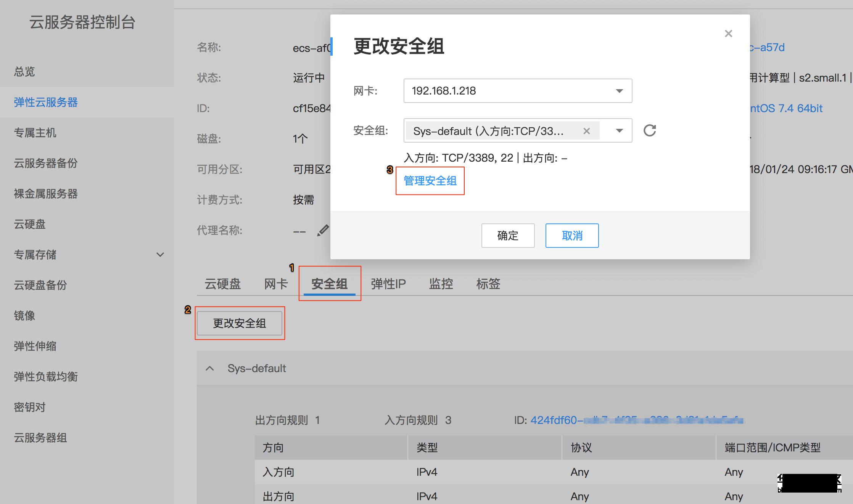The width and height of the screenshot is (853, 504).
Task: Close the 更改安全组 dialog with X
Action: 728,34
